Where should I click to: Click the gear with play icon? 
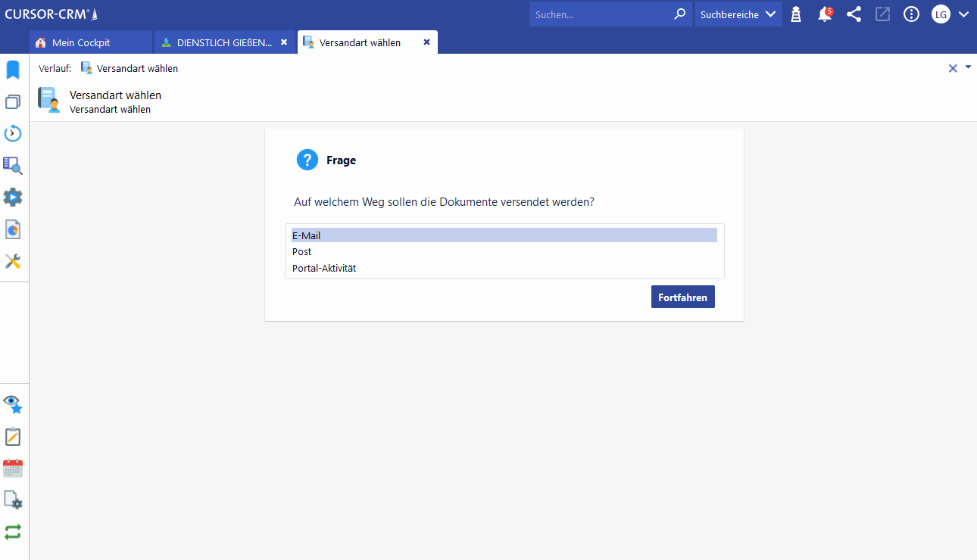(x=13, y=198)
